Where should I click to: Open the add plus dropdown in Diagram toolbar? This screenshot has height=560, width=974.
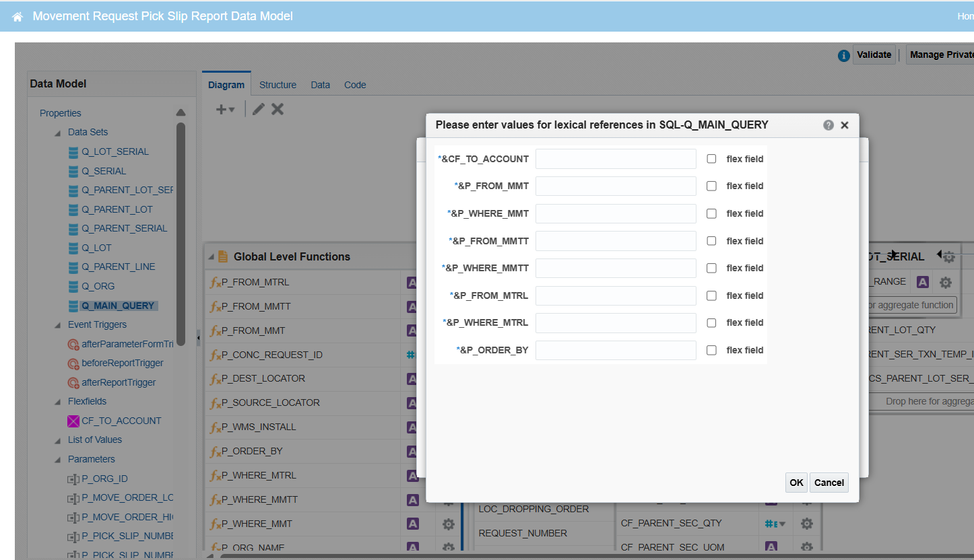click(225, 109)
